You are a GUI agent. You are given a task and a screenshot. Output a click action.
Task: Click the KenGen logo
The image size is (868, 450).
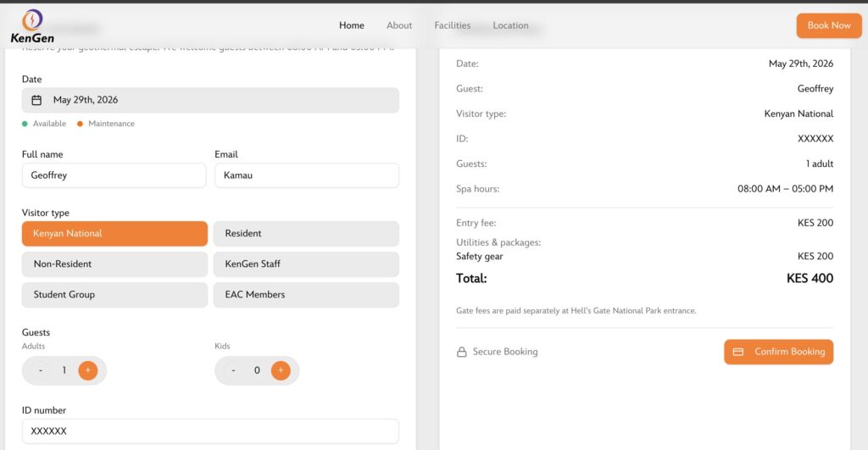(x=32, y=26)
